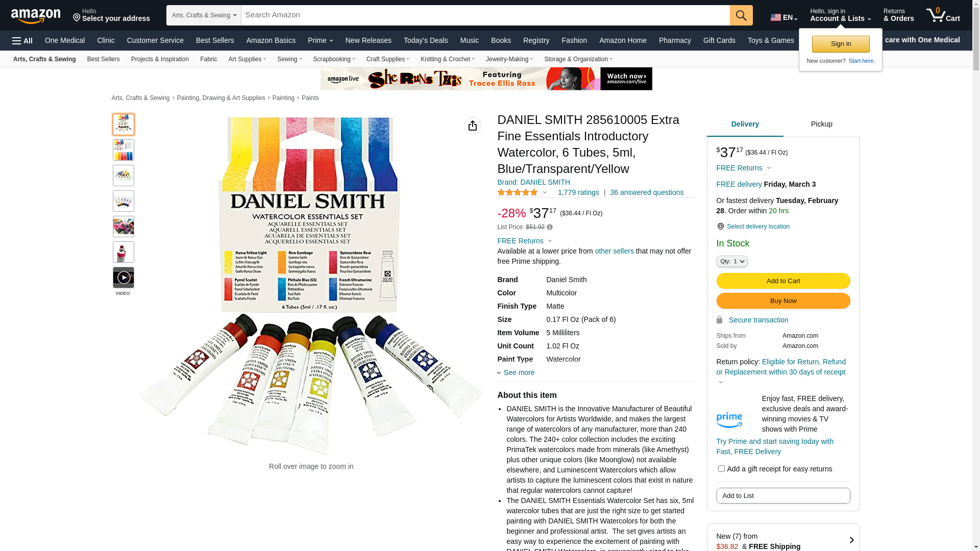
Task: Open the Qty quantity dropdown
Action: click(x=732, y=262)
